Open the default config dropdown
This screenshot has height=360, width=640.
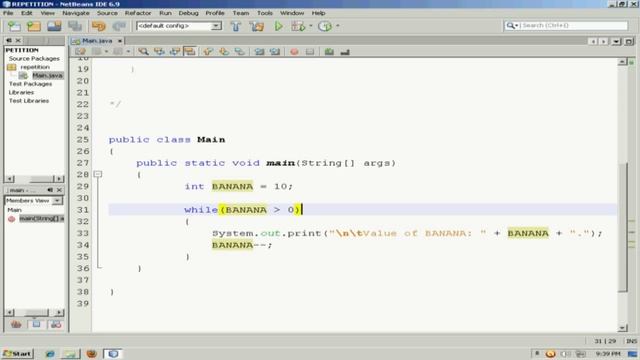click(x=216, y=26)
